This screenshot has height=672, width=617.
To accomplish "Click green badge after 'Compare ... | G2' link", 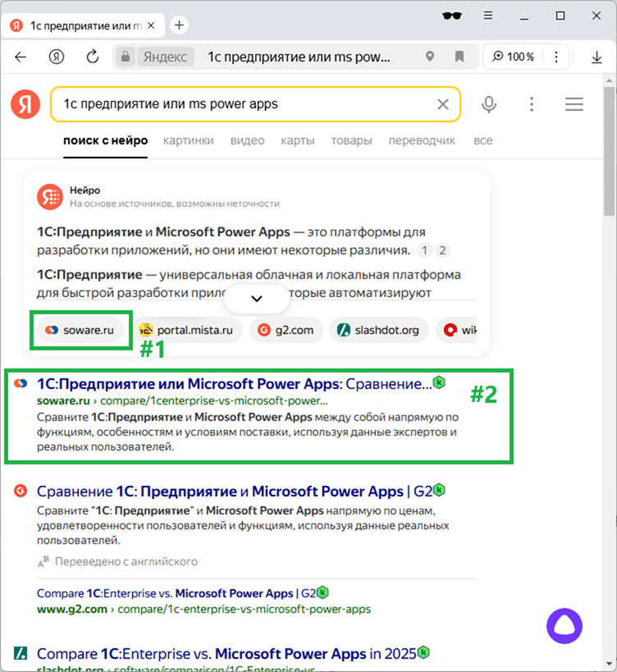I will [x=322, y=592].
